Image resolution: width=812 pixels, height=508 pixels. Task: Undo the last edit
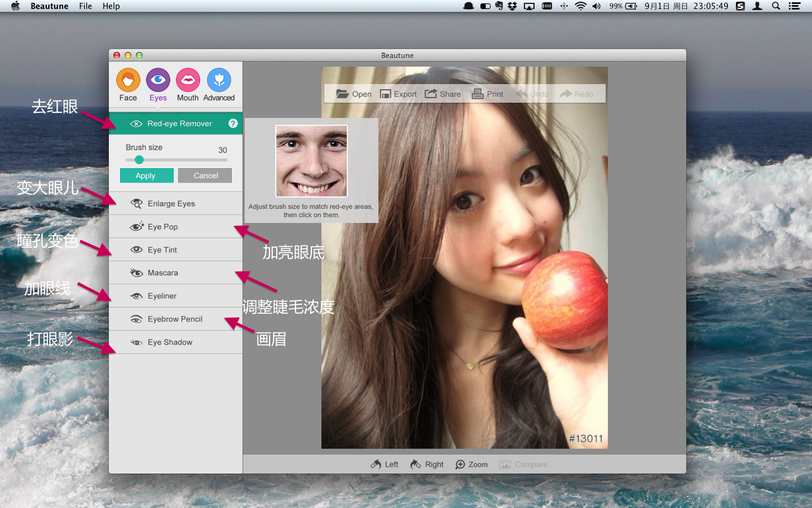pos(532,94)
